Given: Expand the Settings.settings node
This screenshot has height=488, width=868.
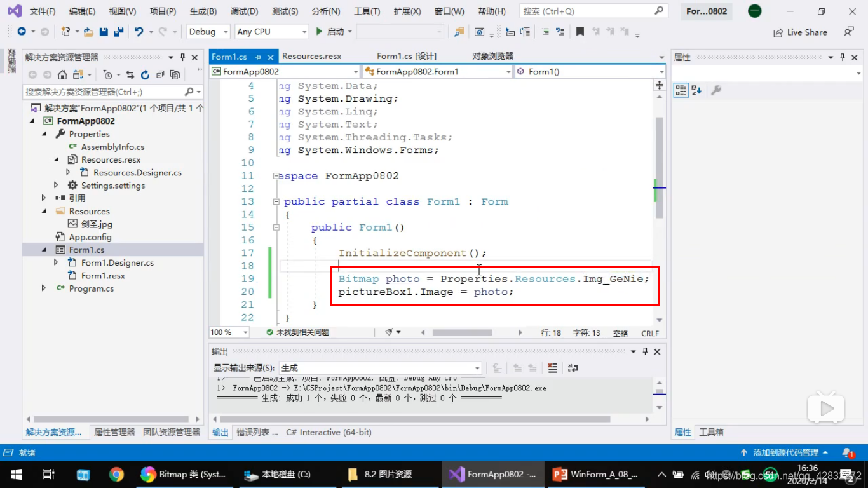Looking at the screenshot, I should [56, 186].
